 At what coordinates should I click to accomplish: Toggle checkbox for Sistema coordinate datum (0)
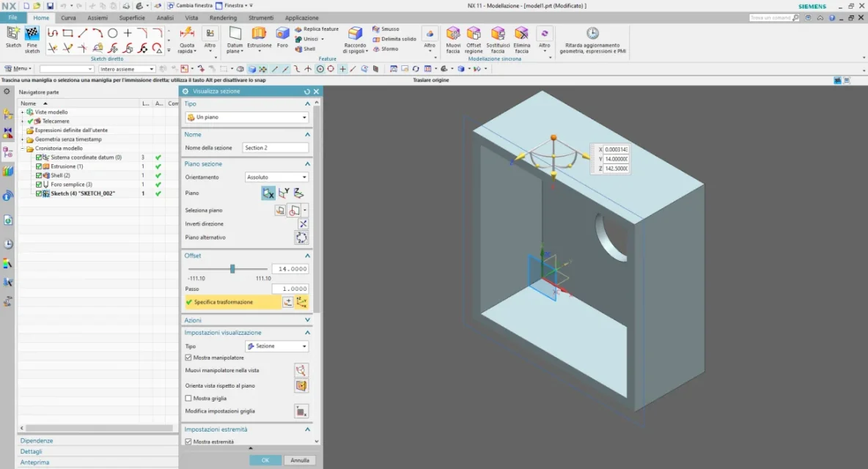pyautogui.click(x=39, y=158)
